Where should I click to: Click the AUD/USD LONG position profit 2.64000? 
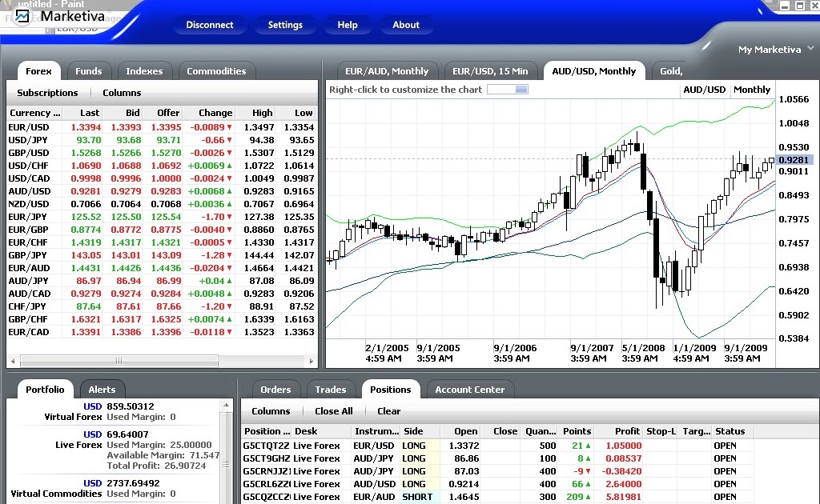tap(623, 484)
